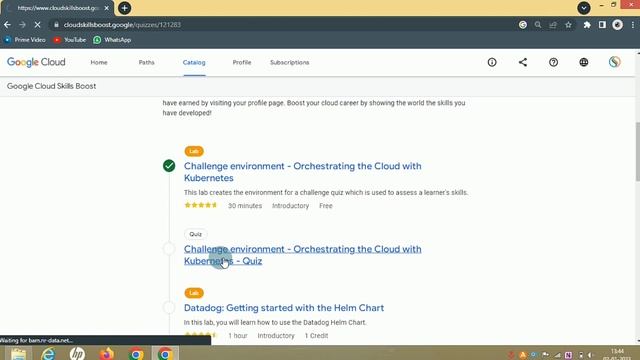Open the user account avatar in site header
640x360 pixels.
615,62
